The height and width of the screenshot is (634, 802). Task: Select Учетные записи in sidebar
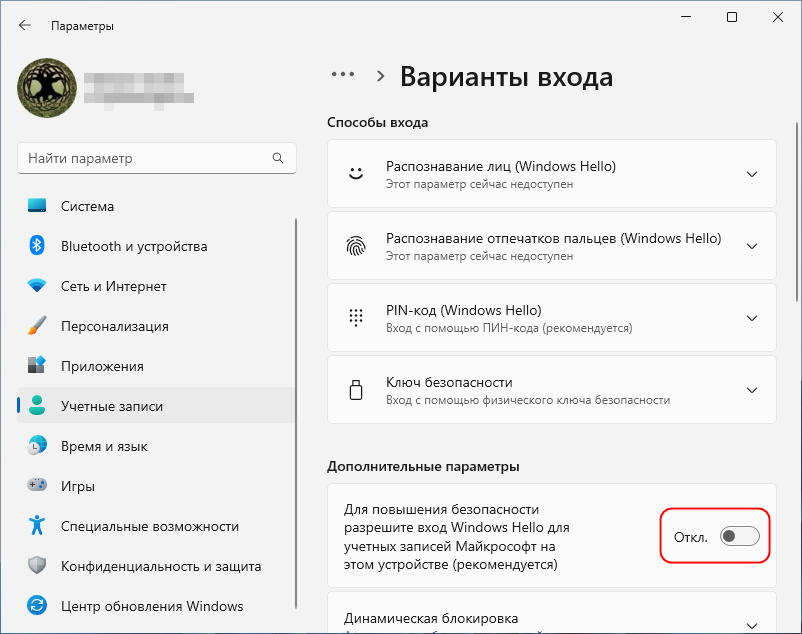[156, 405]
